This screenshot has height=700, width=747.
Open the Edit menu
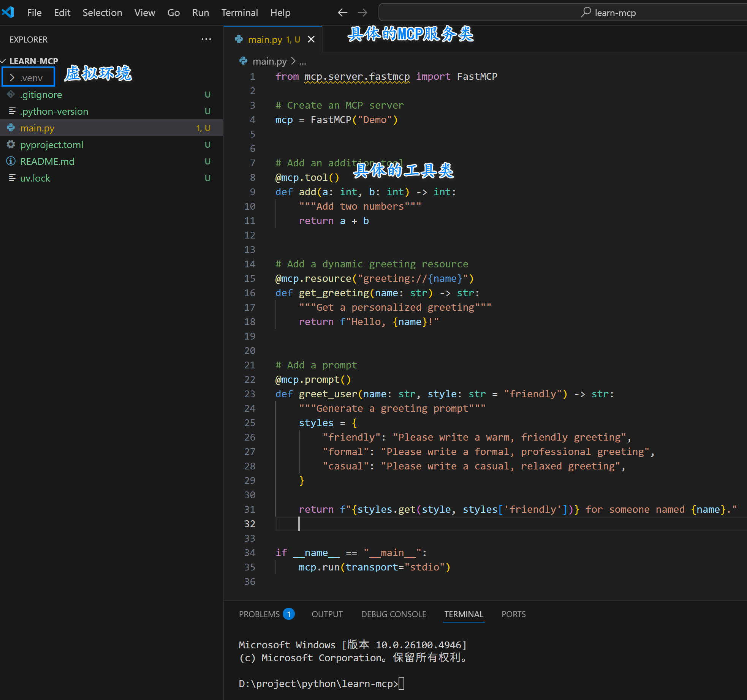point(62,13)
